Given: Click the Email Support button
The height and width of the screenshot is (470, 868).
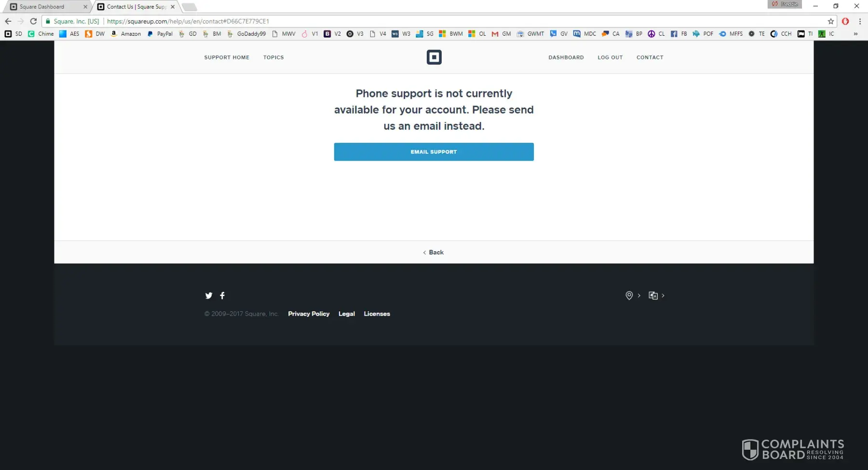Looking at the screenshot, I should [434, 152].
